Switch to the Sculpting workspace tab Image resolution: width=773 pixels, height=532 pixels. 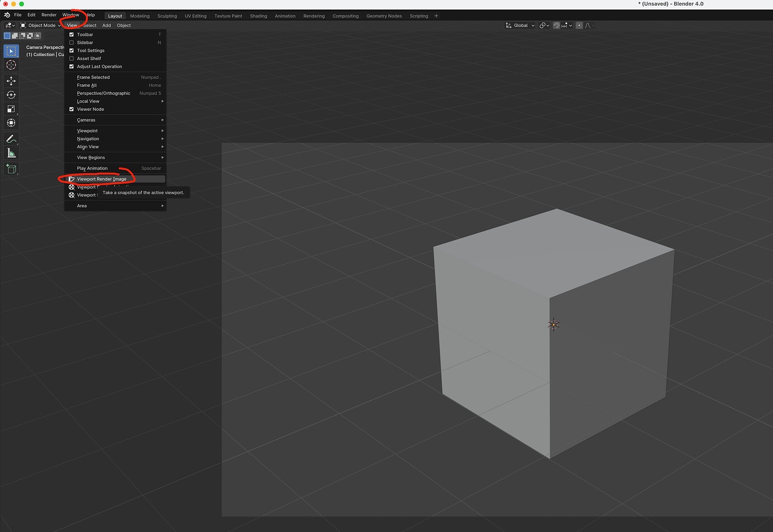[167, 16]
